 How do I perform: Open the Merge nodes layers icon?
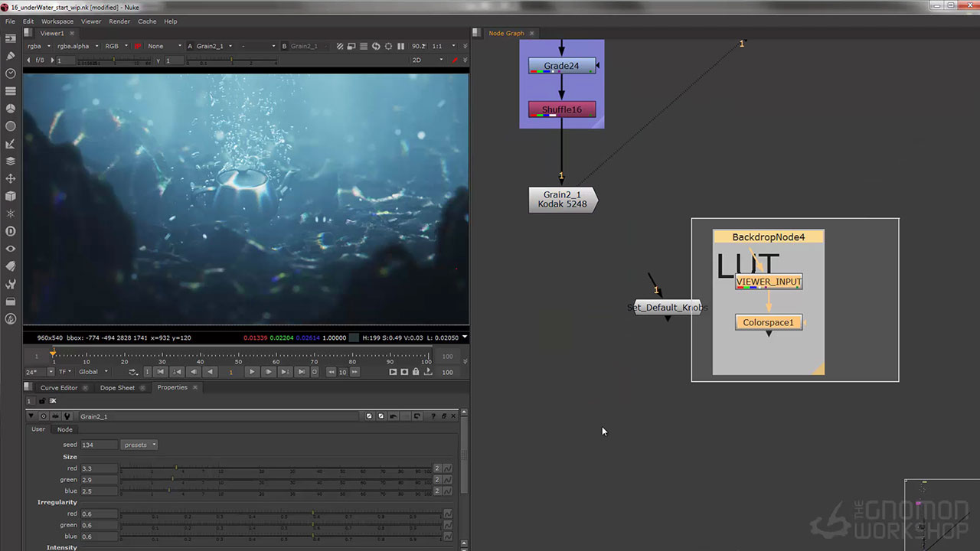click(x=11, y=161)
